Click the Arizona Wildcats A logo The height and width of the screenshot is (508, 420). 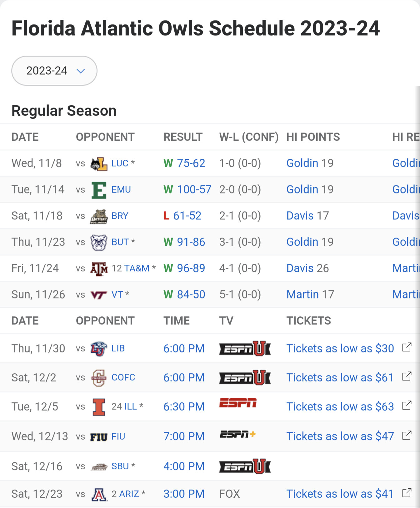click(x=99, y=494)
